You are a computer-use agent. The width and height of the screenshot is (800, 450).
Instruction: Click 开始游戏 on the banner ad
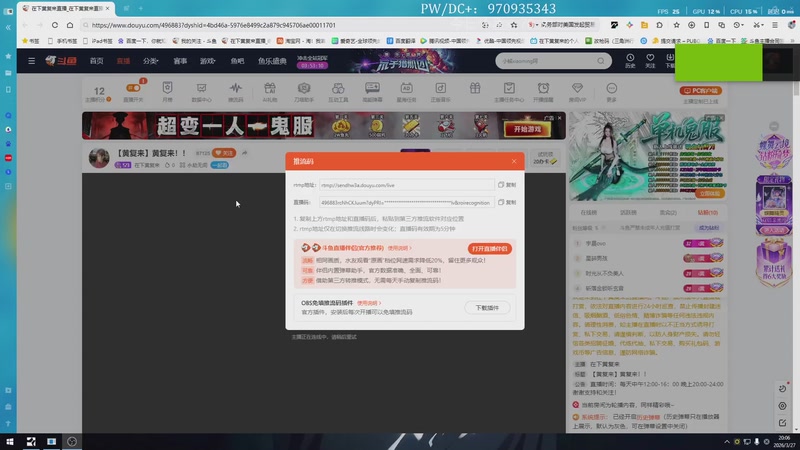527,129
